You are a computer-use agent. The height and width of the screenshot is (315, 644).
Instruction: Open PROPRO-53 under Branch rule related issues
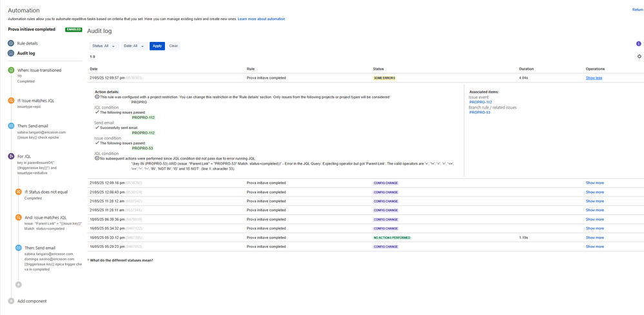(x=480, y=112)
